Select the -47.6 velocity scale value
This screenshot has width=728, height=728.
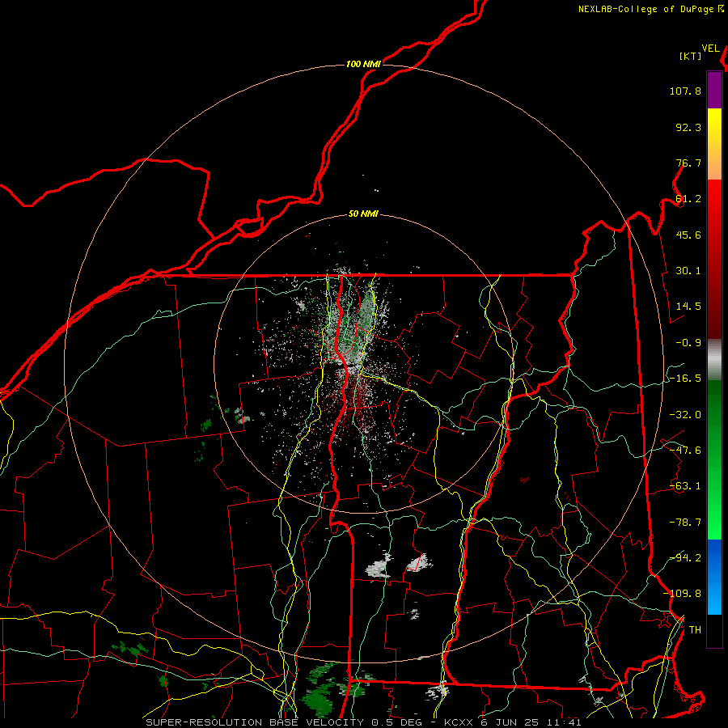click(x=685, y=451)
